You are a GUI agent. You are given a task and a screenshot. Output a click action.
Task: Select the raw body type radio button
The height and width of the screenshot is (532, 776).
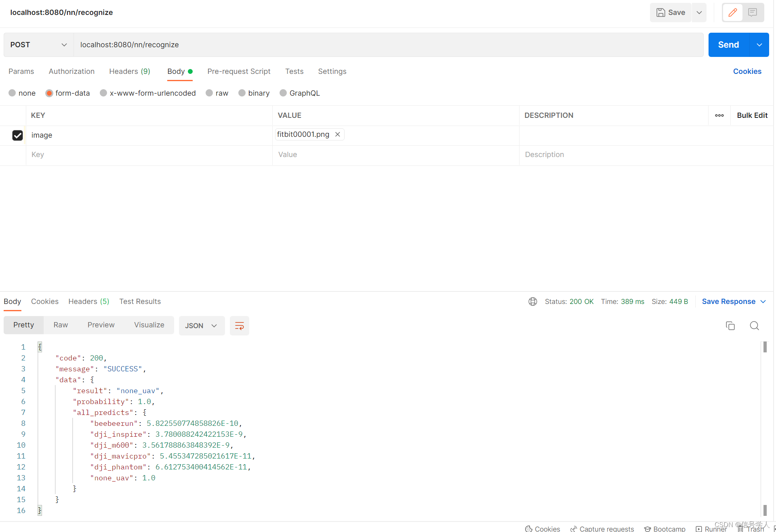209,93
